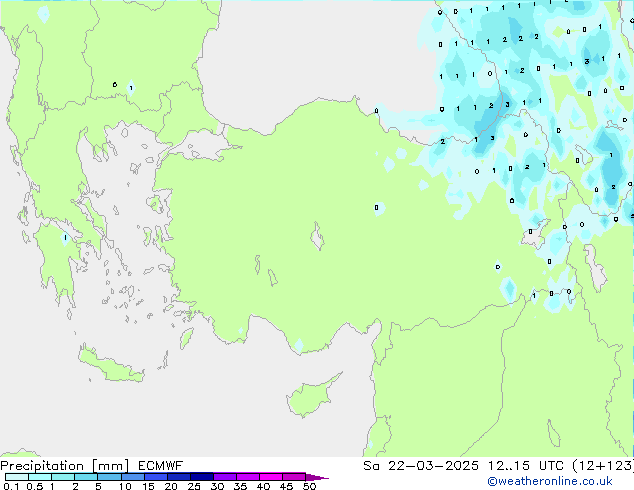Click the '40' legend scale label
This screenshot has height=490, width=634.
click(263, 486)
